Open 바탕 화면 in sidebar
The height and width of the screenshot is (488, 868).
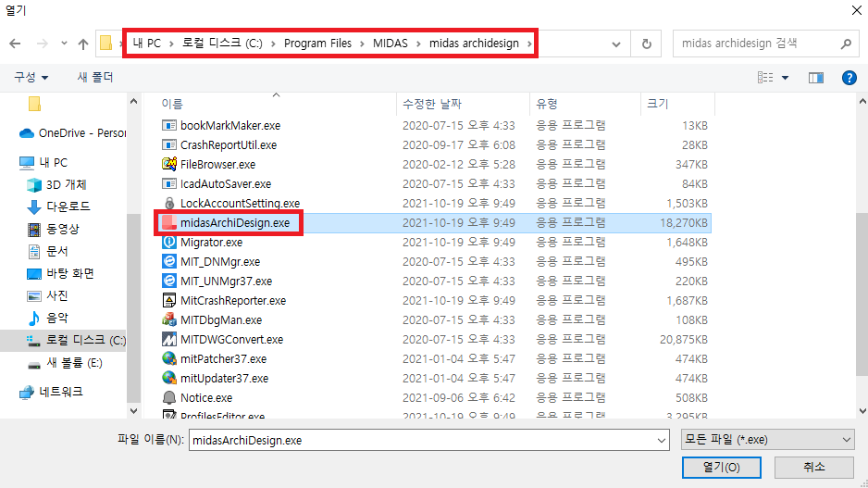[61, 273]
